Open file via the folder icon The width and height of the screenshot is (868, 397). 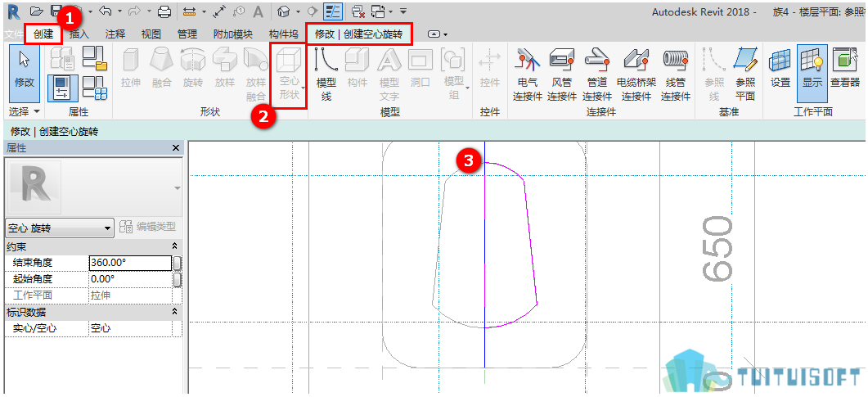point(37,11)
